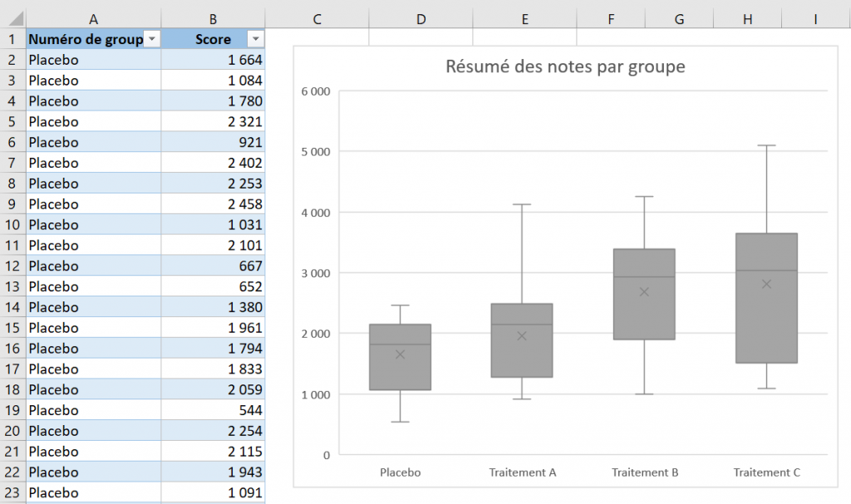Select row header 23
Viewport: 851px width, 504px height.
click(x=13, y=492)
